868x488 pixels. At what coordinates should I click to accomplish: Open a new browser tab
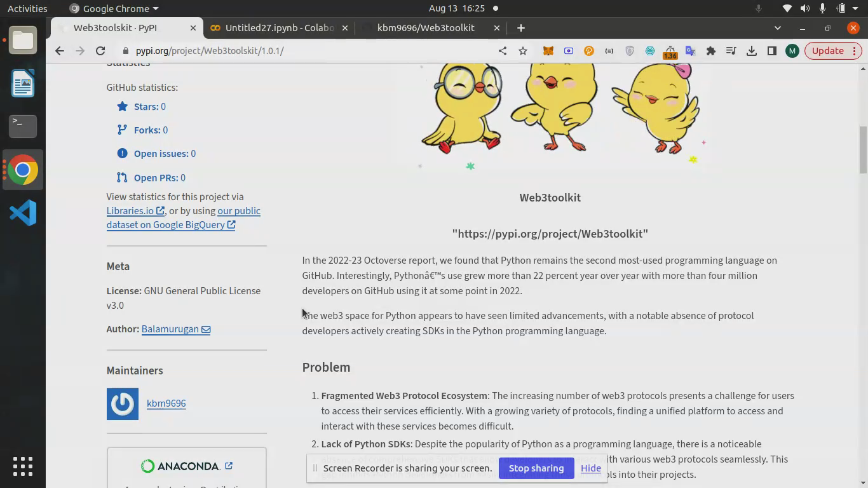[x=521, y=28]
